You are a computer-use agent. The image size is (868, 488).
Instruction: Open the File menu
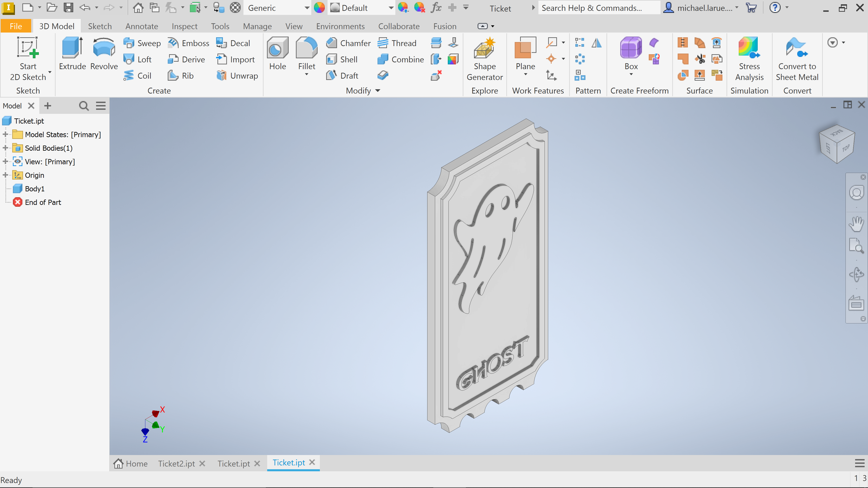point(16,26)
